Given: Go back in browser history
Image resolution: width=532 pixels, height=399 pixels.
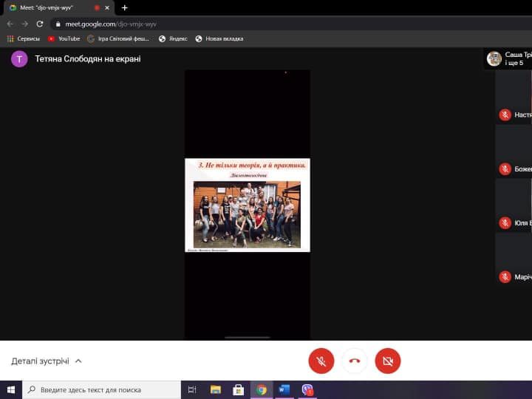Looking at the screenshot, I should (x=10, y=24).
